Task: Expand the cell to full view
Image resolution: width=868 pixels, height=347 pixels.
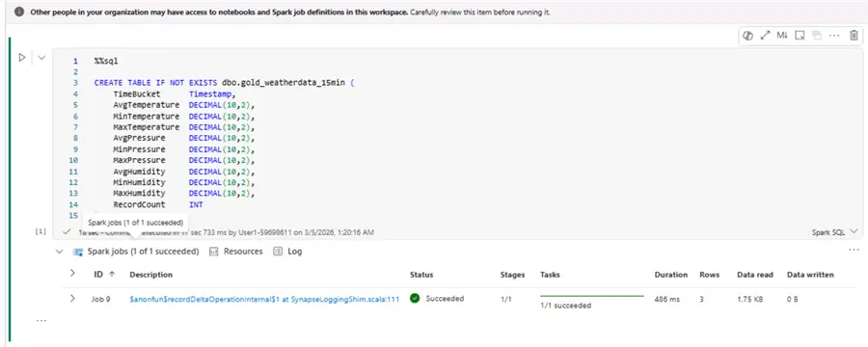Action: click(x=765, y=36)
